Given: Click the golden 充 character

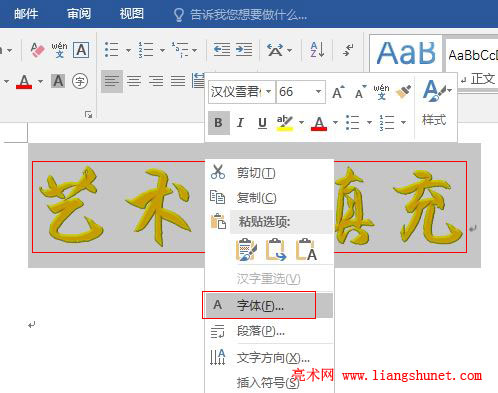Looking at the screenshot, I should (x=428, y=207).
